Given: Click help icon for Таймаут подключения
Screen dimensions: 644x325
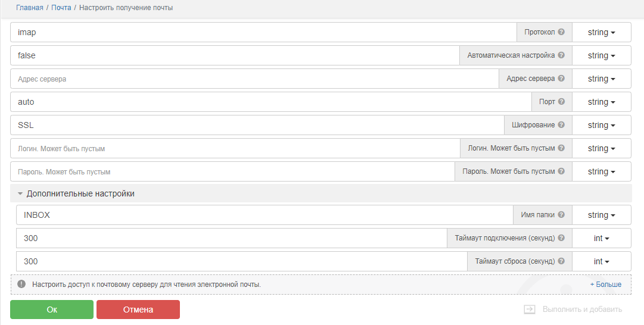Looking at the screenshot, I should point(561,238).
